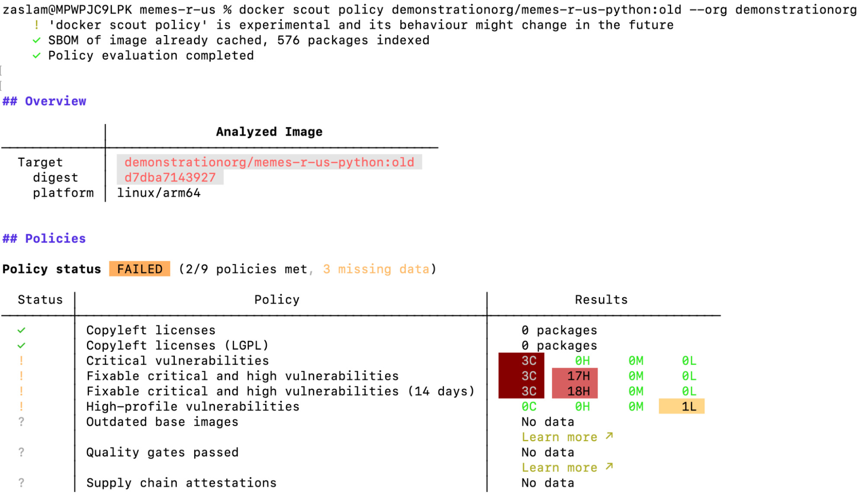Click the question mark for Outdated base images
The height and width of the screenshot is (504, 865).
21,422
